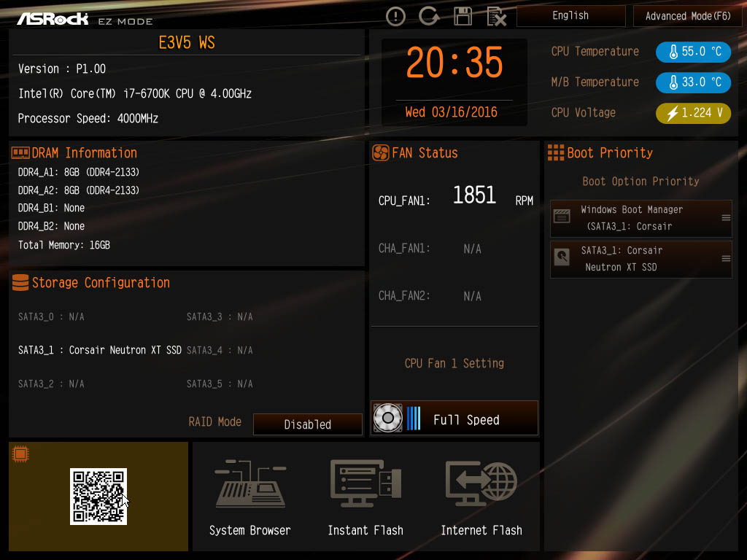Click drag handle on SATA3_1 Corsair boot entry
The image size is (747, 560).
click(726, 259)
